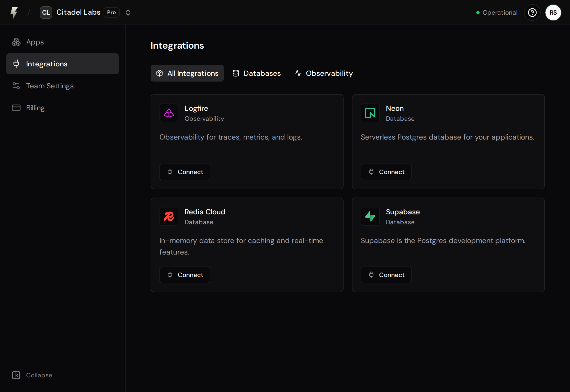Screen dimensions: 570x392
Task: Click the Integrations page heading
Action: [x=177, y=45]
